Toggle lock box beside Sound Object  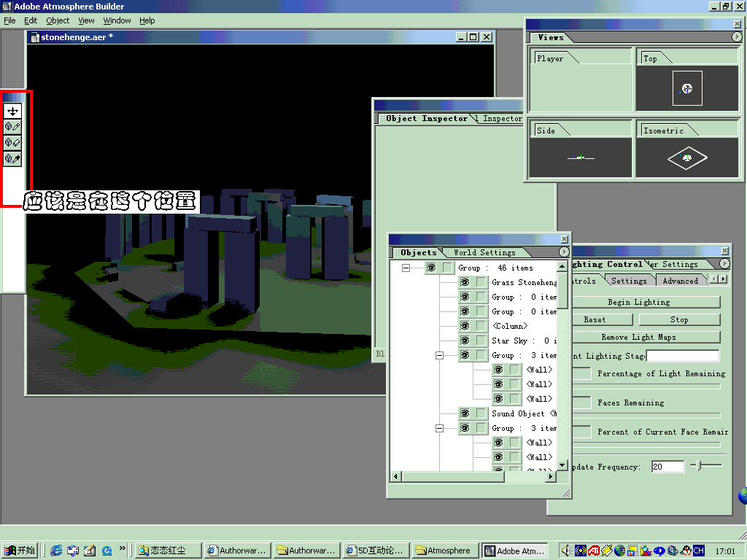[481, 413]
